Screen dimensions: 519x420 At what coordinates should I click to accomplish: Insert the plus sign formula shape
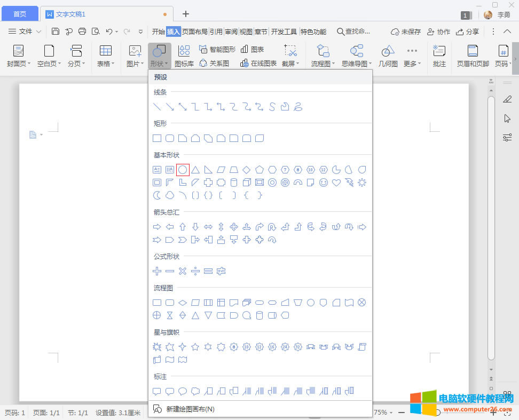pos(157,271)
